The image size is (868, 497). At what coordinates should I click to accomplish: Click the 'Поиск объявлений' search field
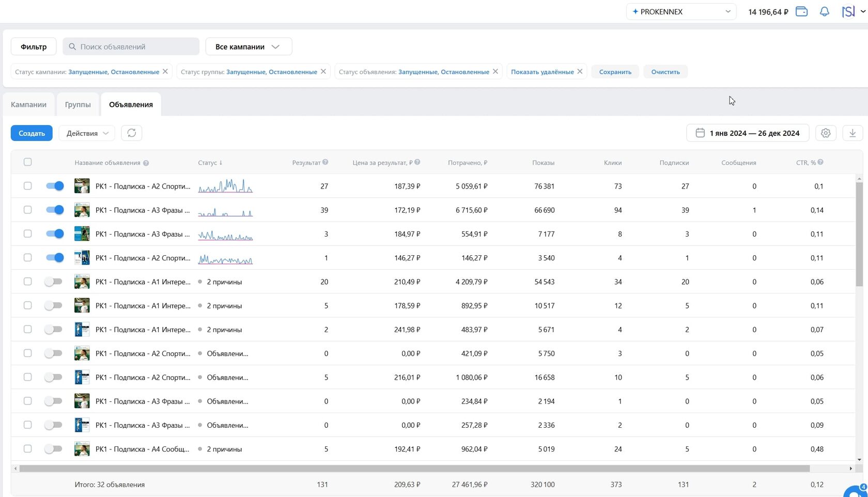pos(131,46)
